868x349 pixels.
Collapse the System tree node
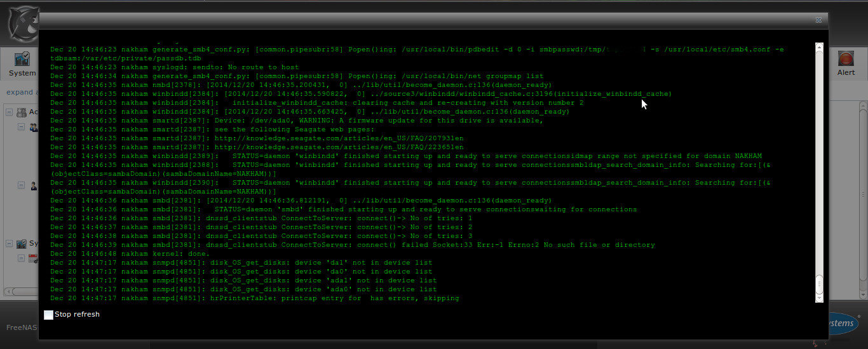(10, 244)
